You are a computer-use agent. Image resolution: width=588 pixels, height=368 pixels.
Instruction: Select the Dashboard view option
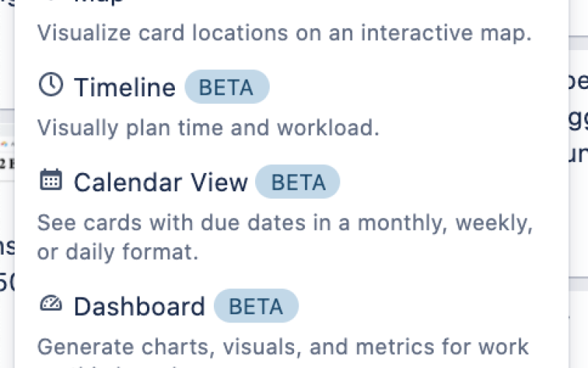[140, 306]
